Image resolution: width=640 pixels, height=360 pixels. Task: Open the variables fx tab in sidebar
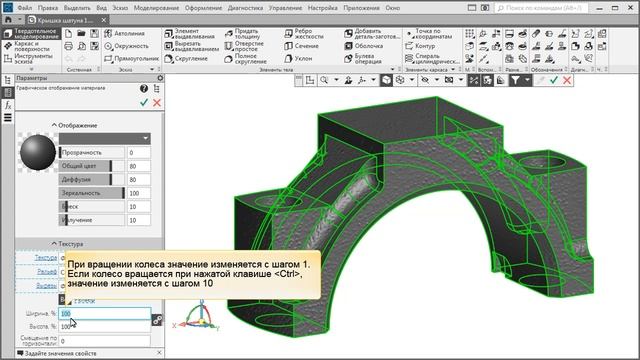pyautogui.click(x=7, y=105)
